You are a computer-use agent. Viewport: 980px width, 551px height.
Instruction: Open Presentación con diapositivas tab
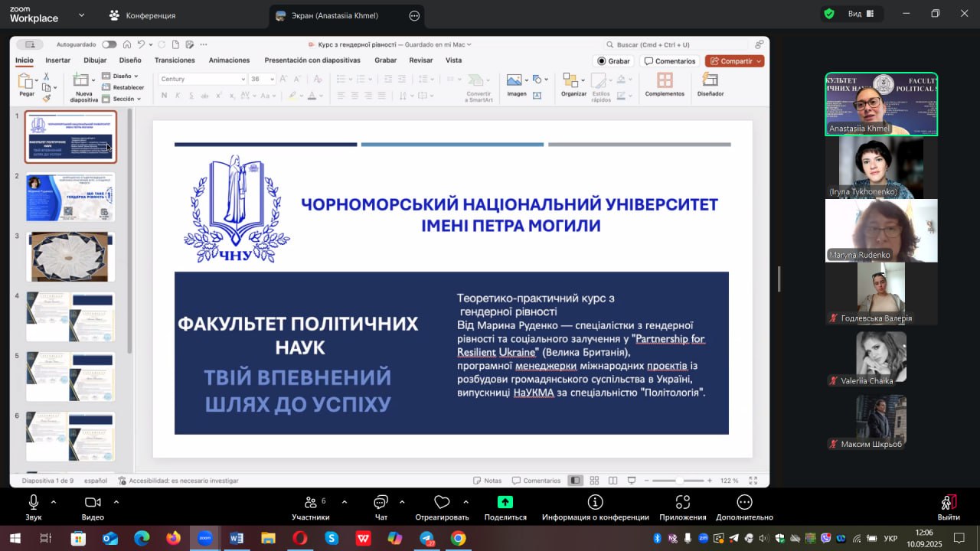(x=312, y=60)
